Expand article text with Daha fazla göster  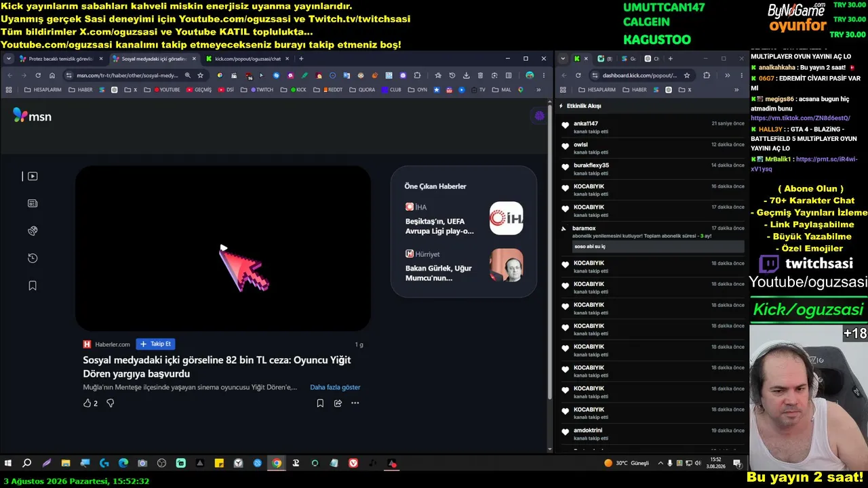point(335,387)
